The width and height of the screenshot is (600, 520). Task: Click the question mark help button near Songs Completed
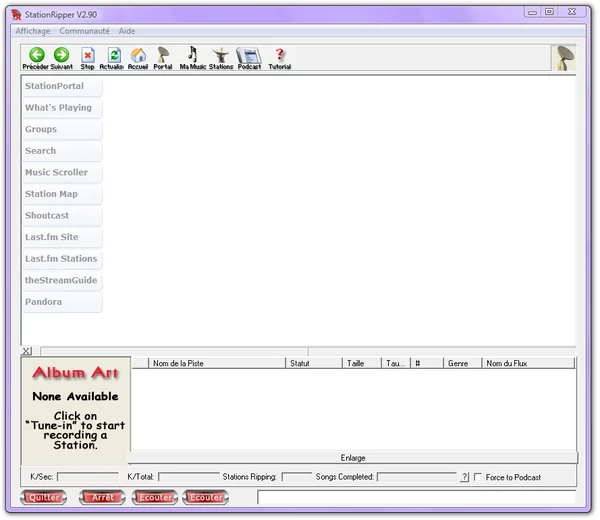click(464, 477)
